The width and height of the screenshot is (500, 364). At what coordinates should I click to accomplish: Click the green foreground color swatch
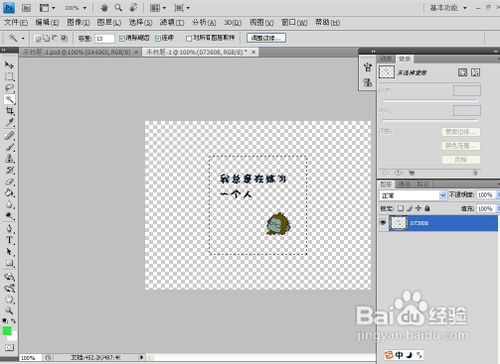pyautogui.click(x=7, y=331)
